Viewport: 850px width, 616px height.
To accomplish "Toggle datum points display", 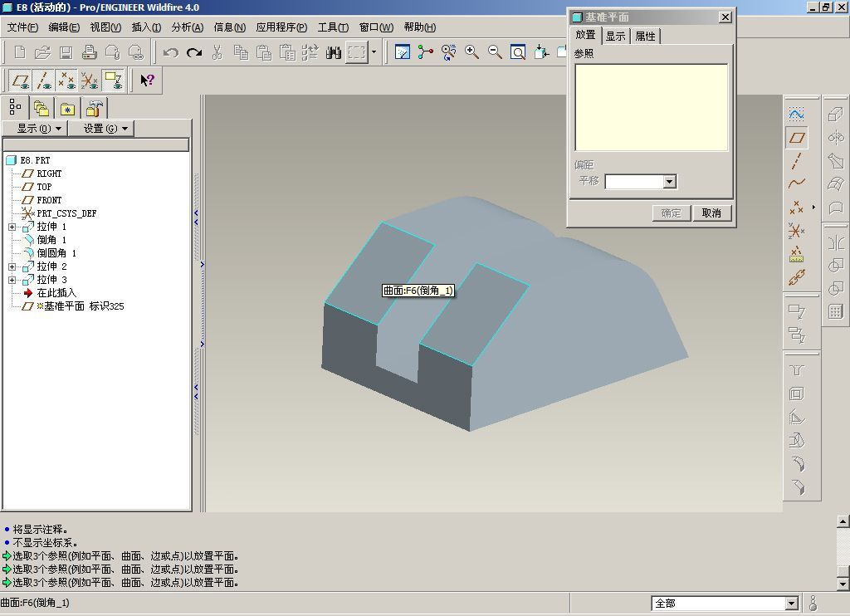I will 66,81.
